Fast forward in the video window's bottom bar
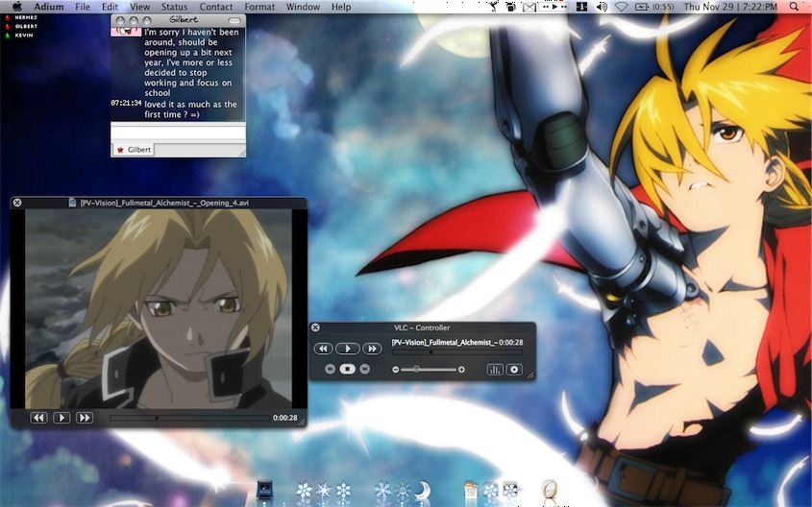 85,418
